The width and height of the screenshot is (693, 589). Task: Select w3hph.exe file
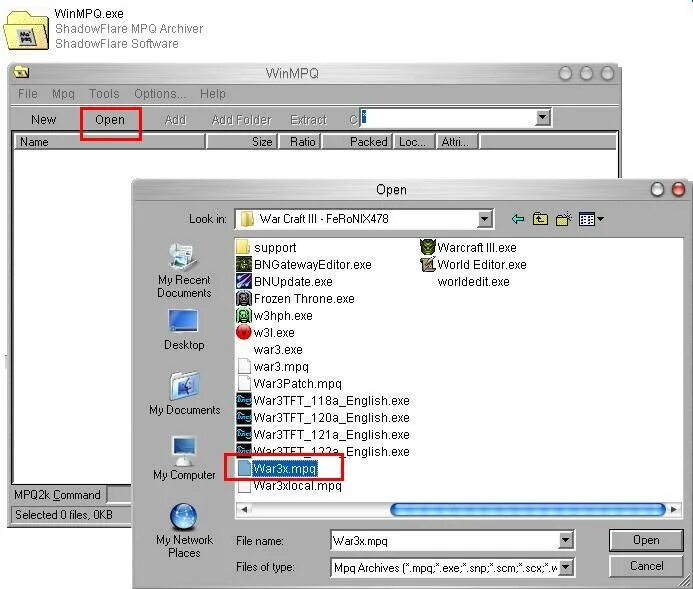[x=275, y=315]
